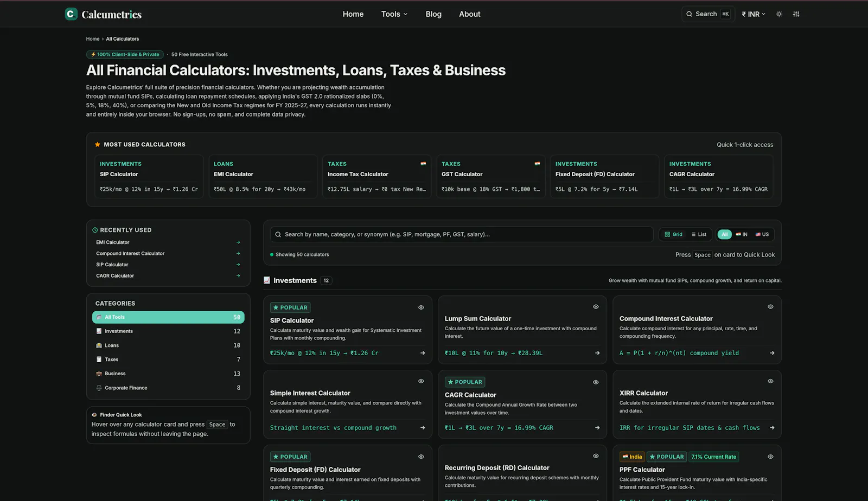Toggle light/dark theme sun icon

click(x=779, y=14)
